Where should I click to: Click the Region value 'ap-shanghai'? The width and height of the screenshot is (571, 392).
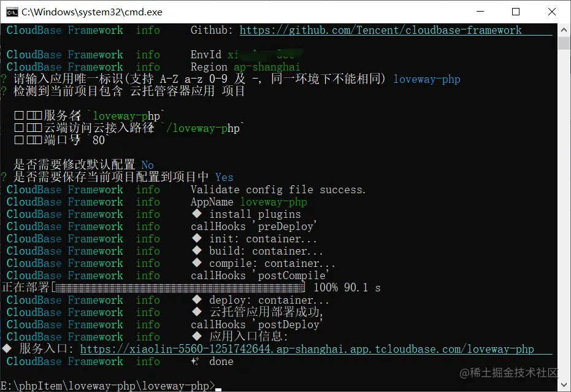coord(267,67)
